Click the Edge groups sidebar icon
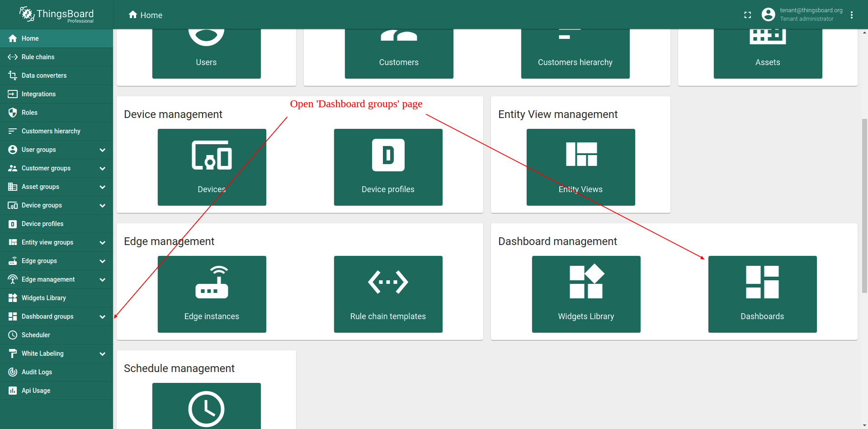This screenshot has width=868, height=429. (13, 261)
